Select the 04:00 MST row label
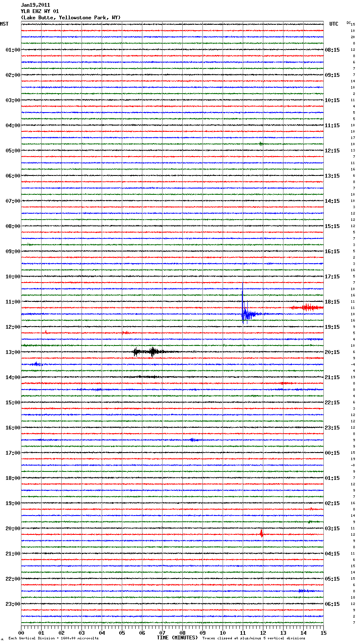Viewport: 357px width, 644px height. point(13,126)
